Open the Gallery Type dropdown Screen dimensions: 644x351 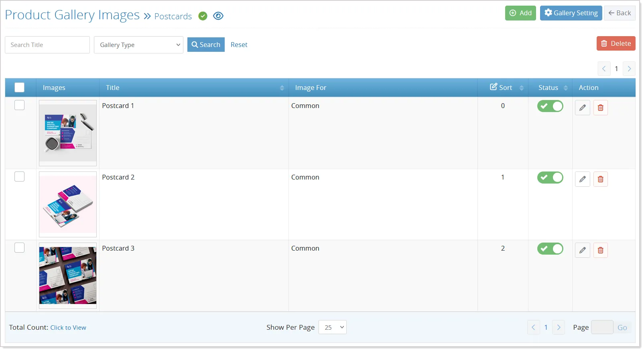[x=138, y=45]
